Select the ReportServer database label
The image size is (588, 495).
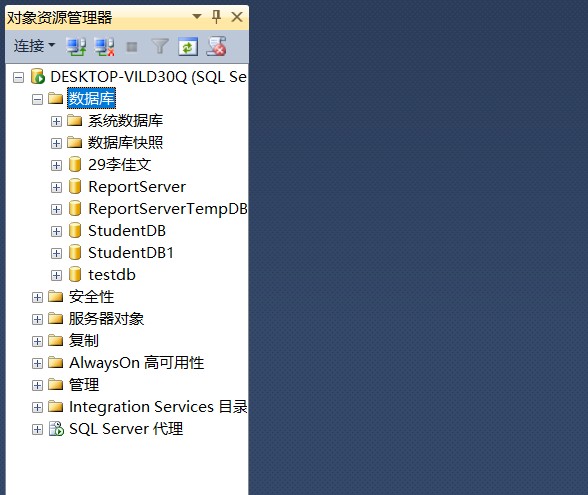click(137, 187)
